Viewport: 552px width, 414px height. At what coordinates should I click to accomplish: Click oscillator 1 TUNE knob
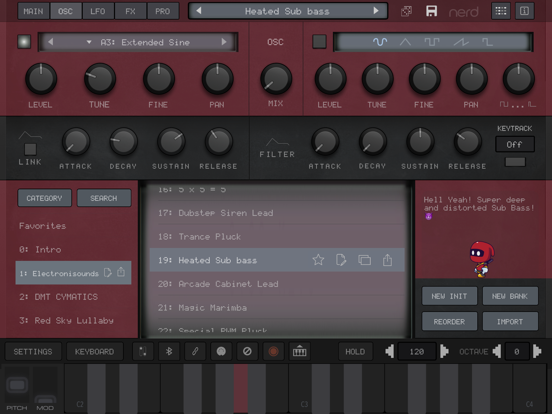click(100, 79)
